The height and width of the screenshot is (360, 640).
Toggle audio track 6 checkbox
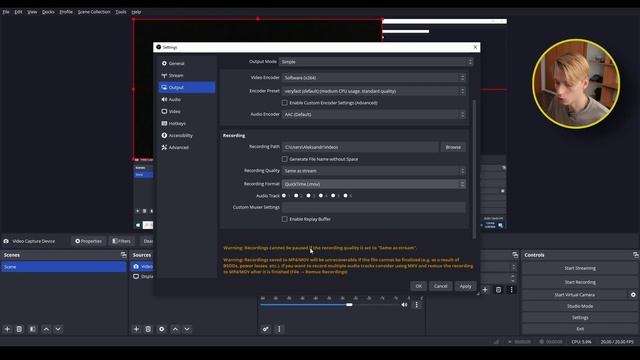(x=345, y=196)
